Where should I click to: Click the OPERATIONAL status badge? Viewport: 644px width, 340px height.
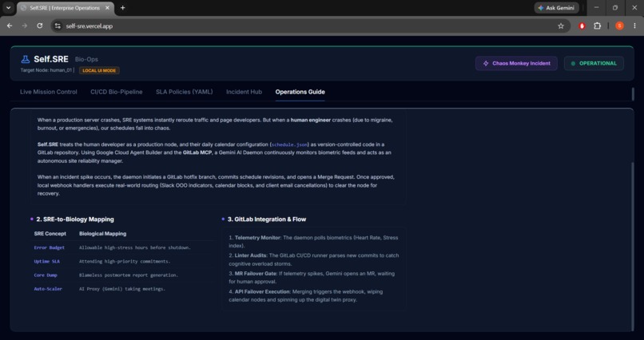coord(594,64)
